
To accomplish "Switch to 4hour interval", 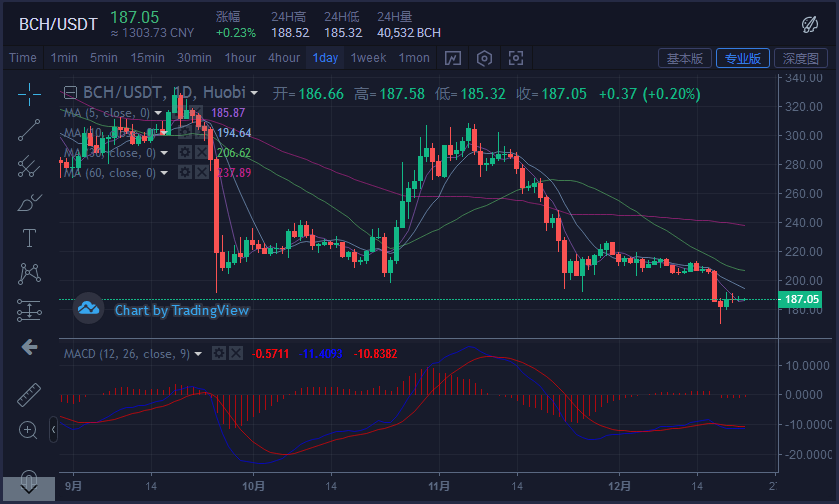I will pyautogui.click(x=284, y=58).
